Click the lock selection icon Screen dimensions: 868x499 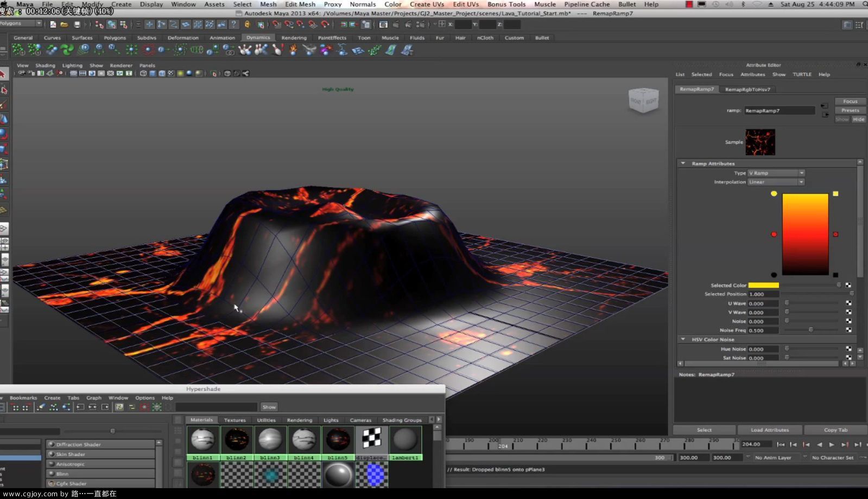point(248,24)
